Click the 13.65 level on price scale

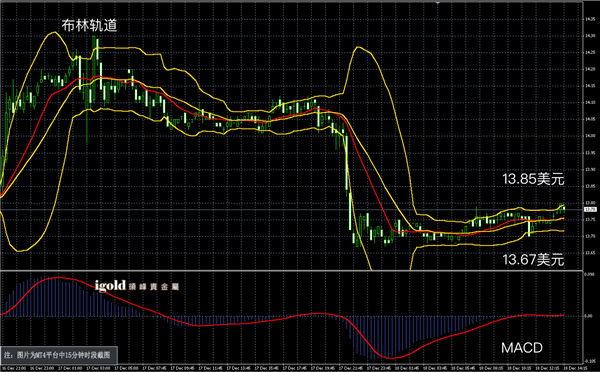pos(590,253)
